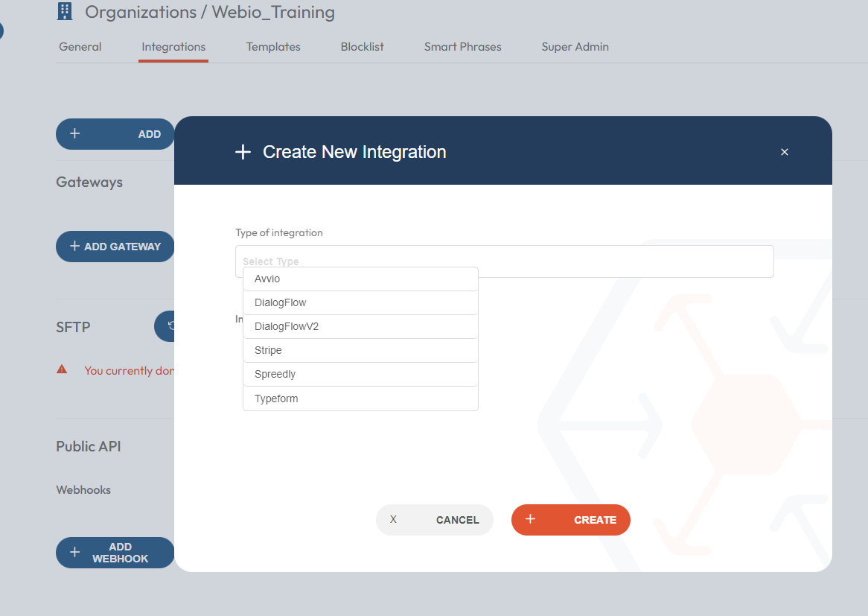The image size is (868, 616).
Task: Click the Organizations / Webio_Training breadcrumb title
Action: 210,12
